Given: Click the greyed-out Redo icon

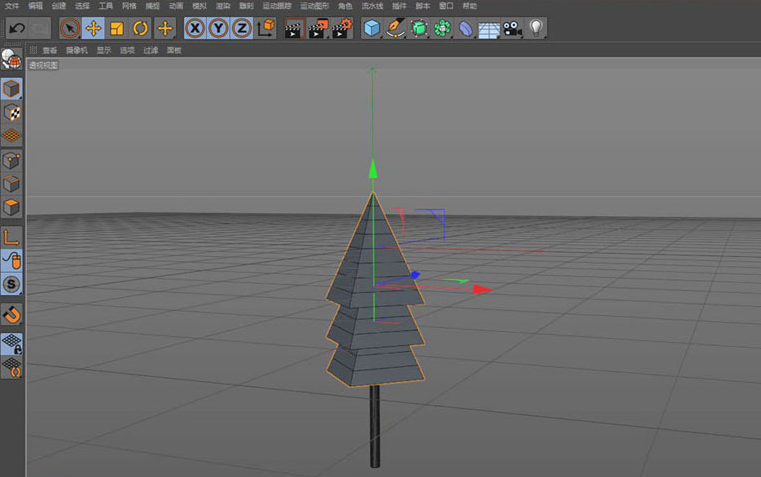Looking at the screenshot, I should tap(40, 28).
